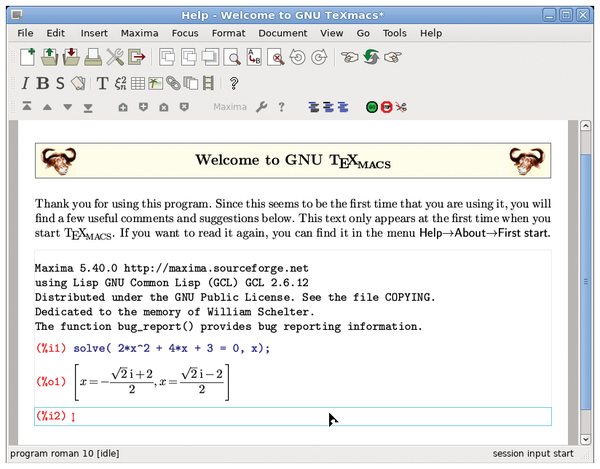Toggle small caps (S) formatting
This screenshot has width=600, height=469.
60,83
